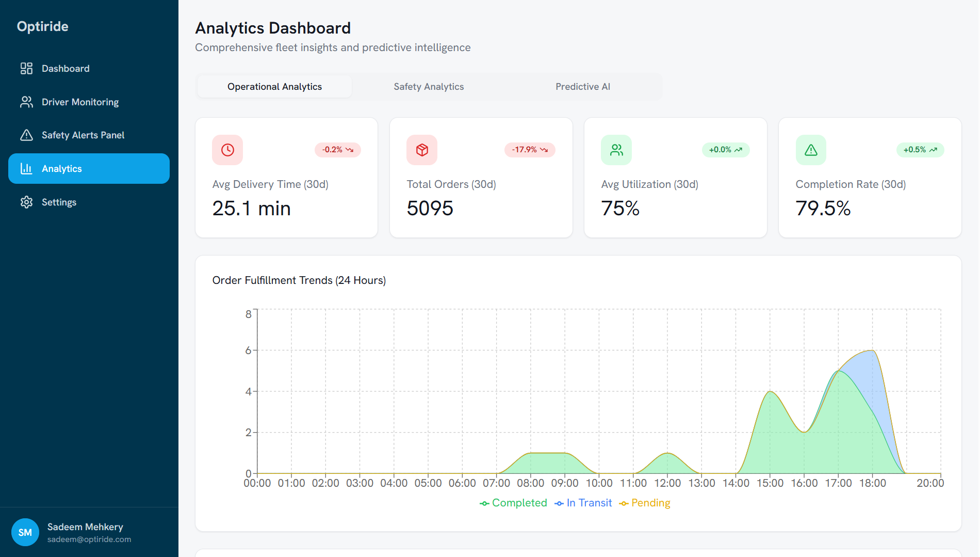Switch to the Safety Analytics tab

[429, 87]
